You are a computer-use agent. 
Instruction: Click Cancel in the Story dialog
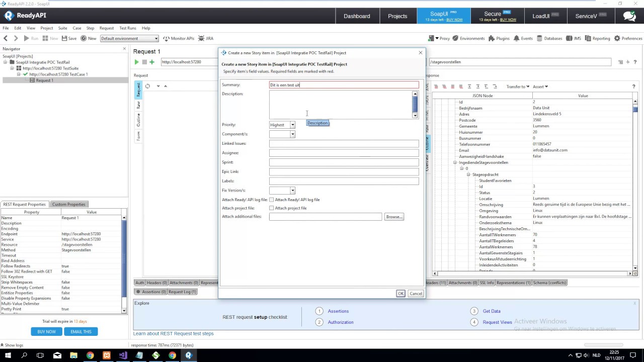click(x=416, y=294)
